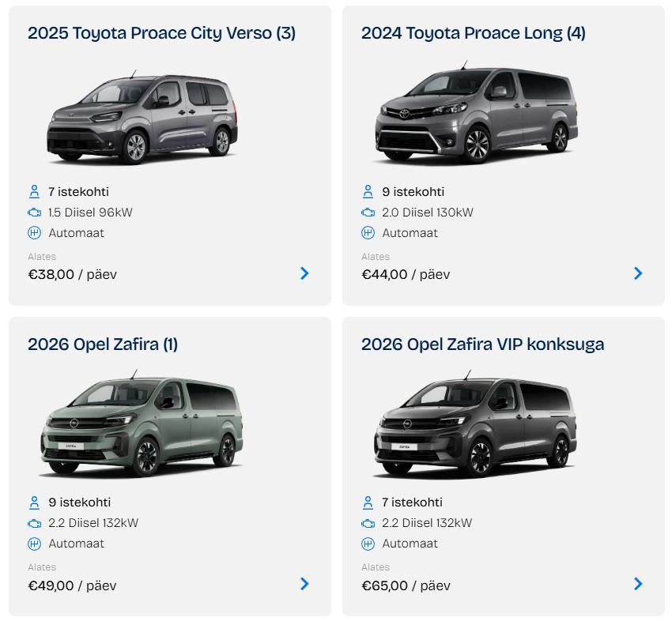Click the €65,00 / päev price

click(406, 585)
